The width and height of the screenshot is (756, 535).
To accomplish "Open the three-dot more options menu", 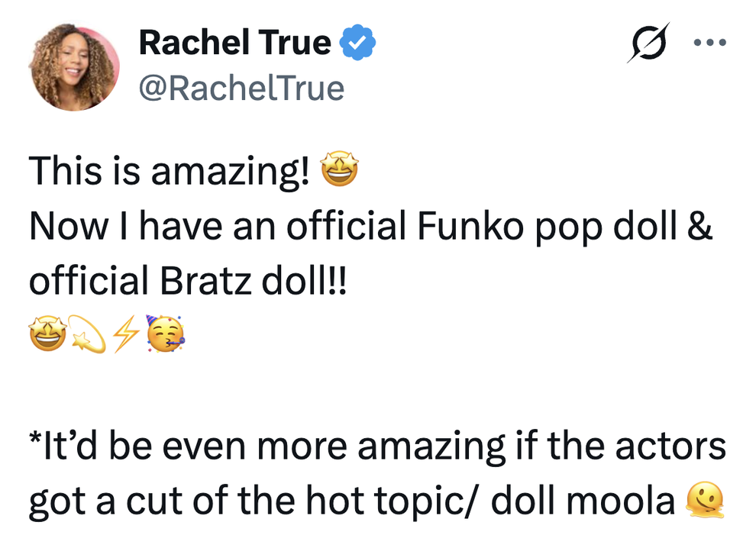I will pyautogui.click(x=709, y=43).
